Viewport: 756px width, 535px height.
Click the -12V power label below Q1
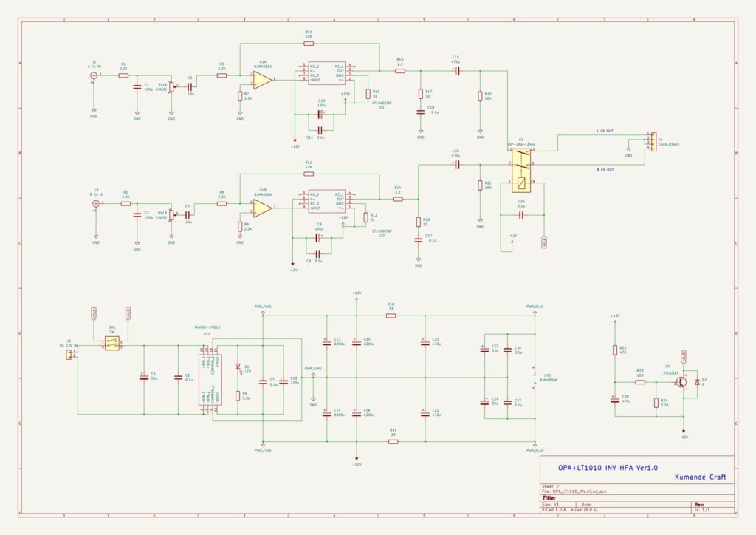(x=683, y=436)
